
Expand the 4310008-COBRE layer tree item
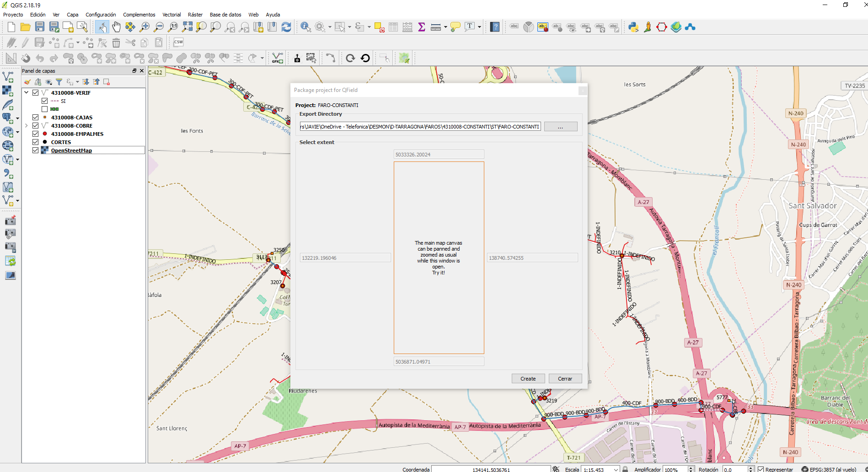[x=27, y=125]
